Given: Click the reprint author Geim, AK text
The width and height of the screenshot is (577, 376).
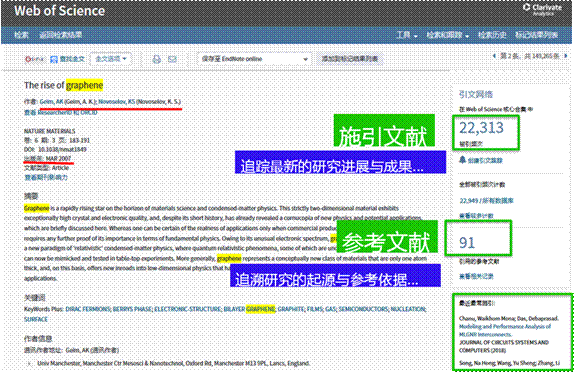Looking at the screenshot, I should (77, 350).
